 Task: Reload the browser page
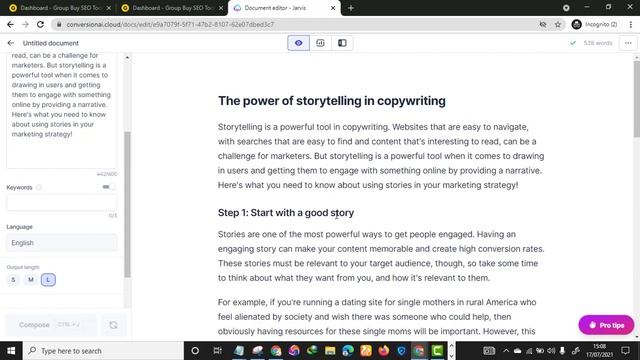coord(40,24)
